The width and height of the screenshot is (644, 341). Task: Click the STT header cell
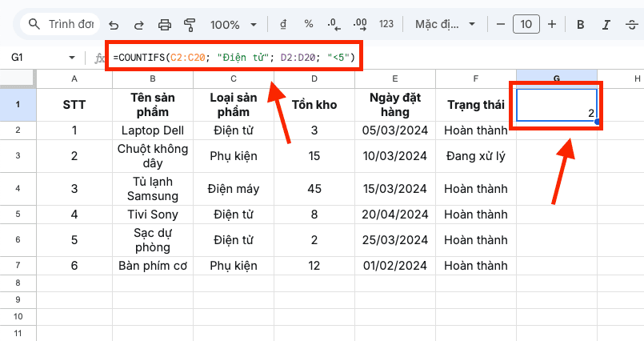point(74,105)
